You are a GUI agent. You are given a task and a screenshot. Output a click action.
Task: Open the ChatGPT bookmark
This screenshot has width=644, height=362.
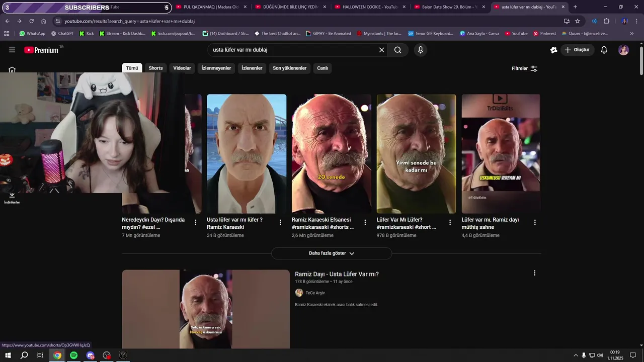click(62, 33)
